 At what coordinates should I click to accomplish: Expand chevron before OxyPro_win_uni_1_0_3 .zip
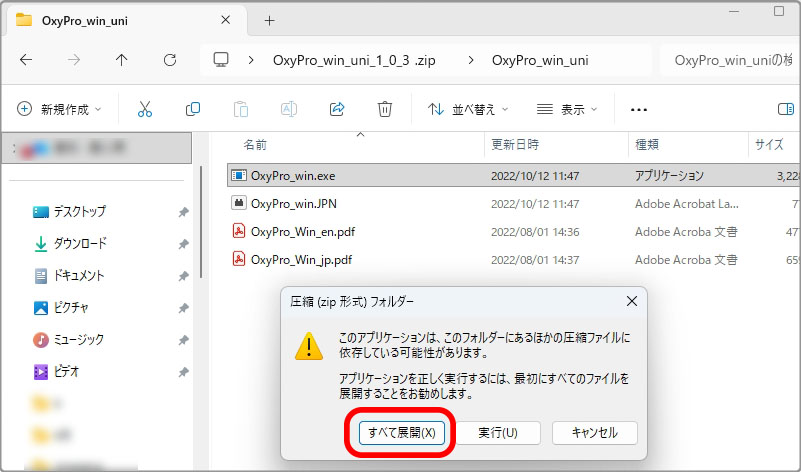(x=251, y=60)
